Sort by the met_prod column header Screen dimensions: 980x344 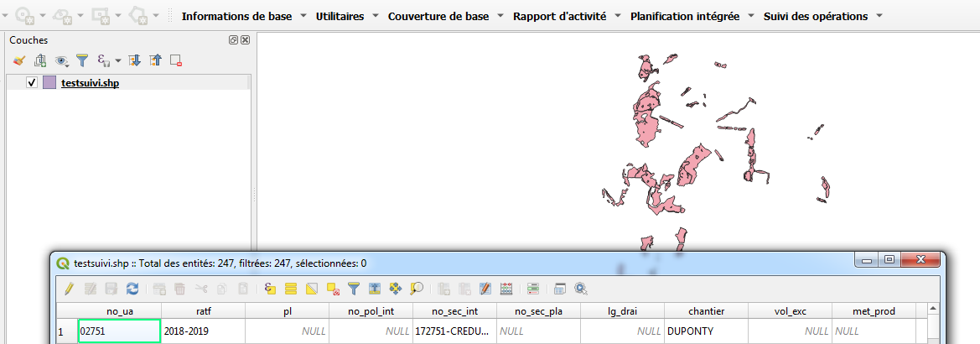[874, 310]
